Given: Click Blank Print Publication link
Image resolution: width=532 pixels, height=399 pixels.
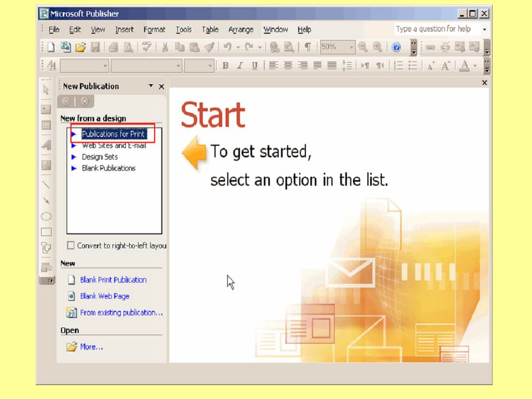Looking at the screenshot, I should click(x=113, y=280).
